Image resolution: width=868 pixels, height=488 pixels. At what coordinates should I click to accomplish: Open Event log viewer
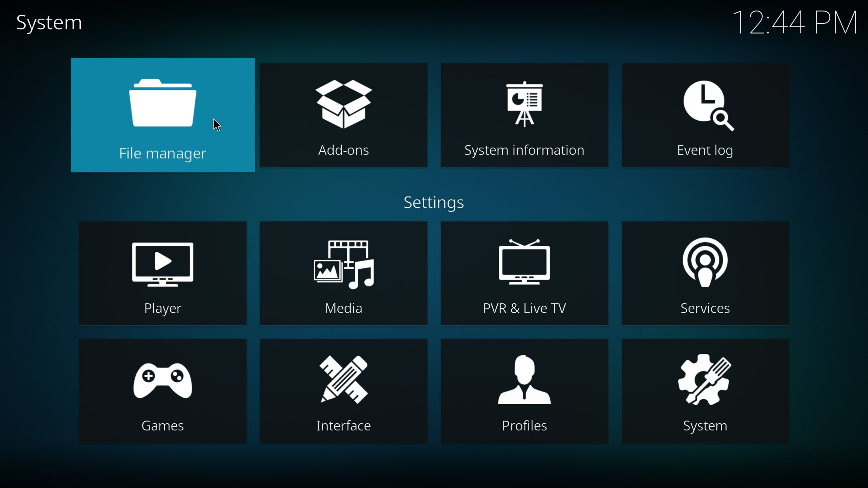click(x=705, y=115)
